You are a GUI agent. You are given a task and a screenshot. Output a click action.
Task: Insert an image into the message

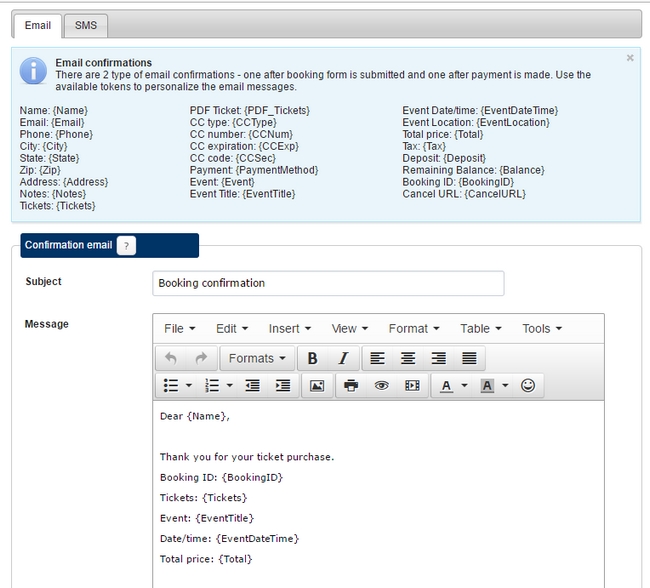[x=317, y=385]
